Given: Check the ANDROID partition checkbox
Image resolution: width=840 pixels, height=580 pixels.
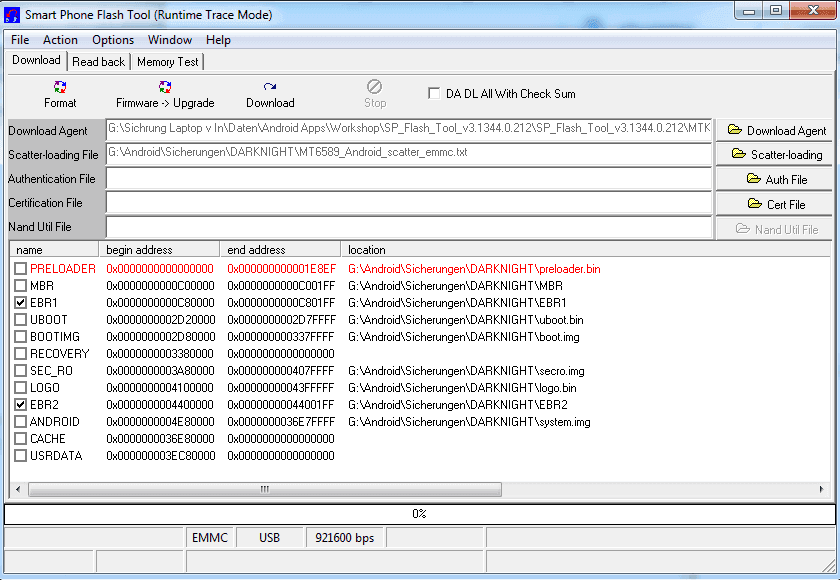Looking at the screenshot, I should (20, 422).
